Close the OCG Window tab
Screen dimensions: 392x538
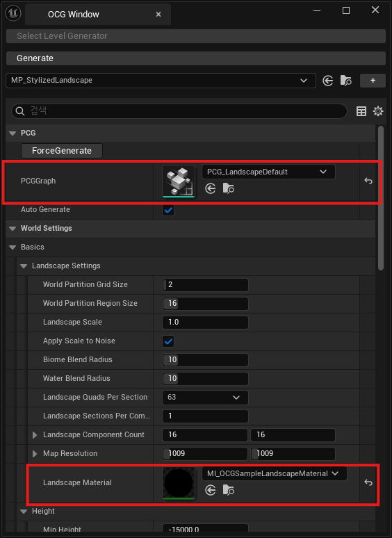(158, 15)
